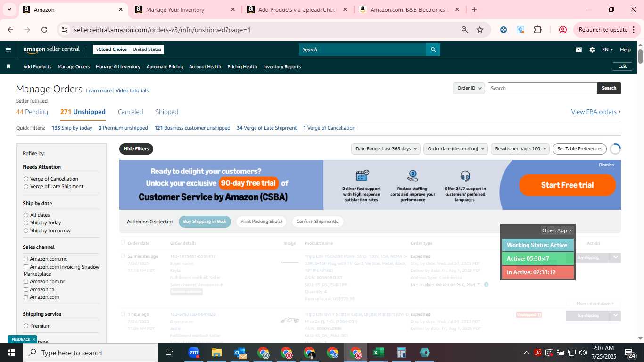Select Premium shipping service radio
Viewport: 644px width, 362px height.
[x=26, y=326]
